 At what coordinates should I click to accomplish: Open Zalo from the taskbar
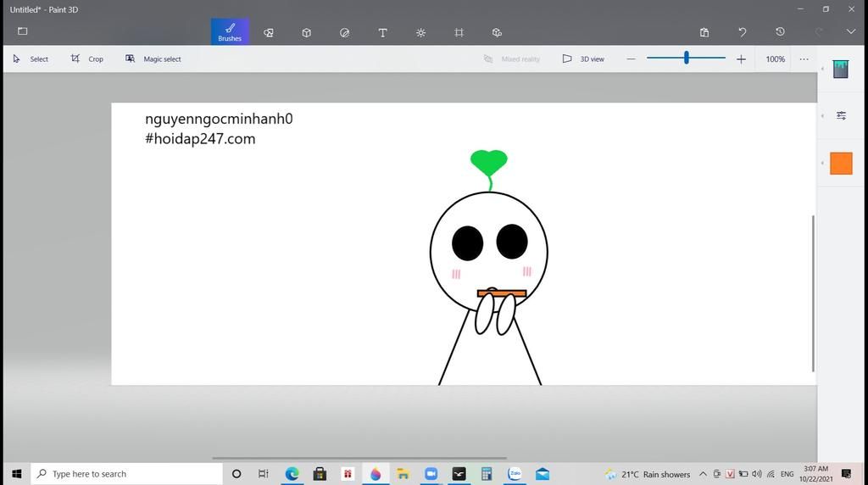515,474
